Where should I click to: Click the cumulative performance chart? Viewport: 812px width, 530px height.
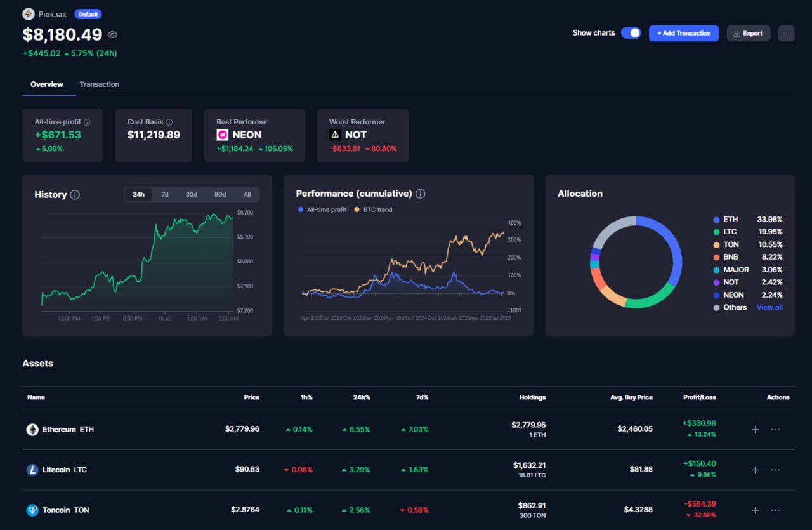click(x=403, y=265)
